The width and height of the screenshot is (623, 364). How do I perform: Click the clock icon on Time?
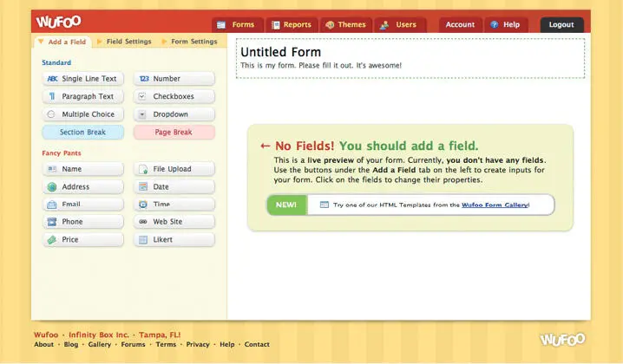point(143,205)
